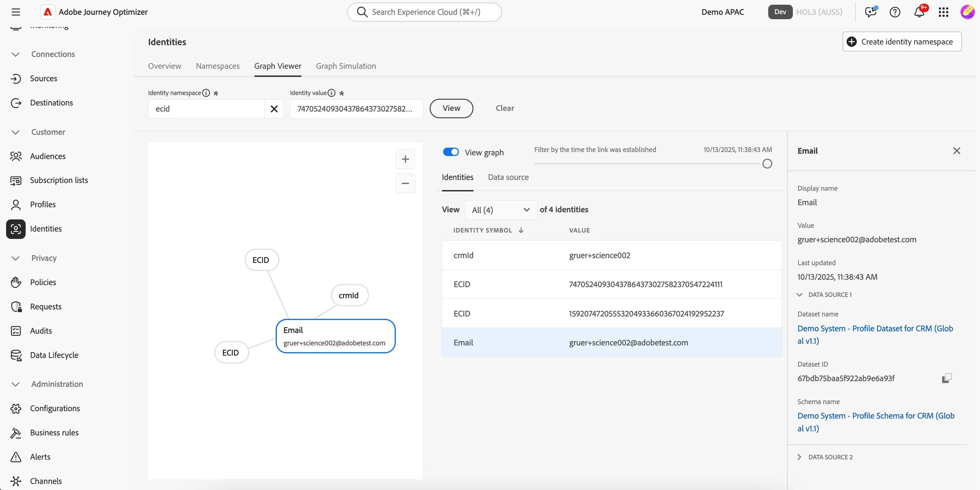
Task: Open the Profile Dataset for CRM link
Action: coord(875,335)
